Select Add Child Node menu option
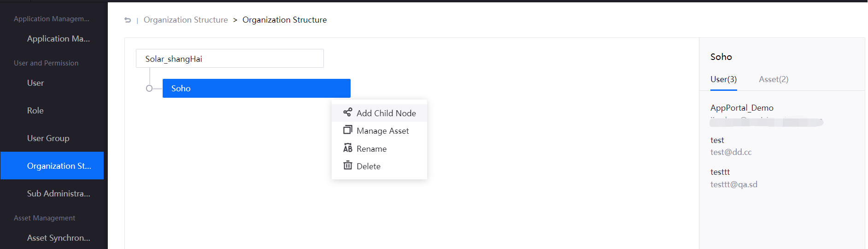This screenshot has width=868, height=249. click(x=386, y=113)
